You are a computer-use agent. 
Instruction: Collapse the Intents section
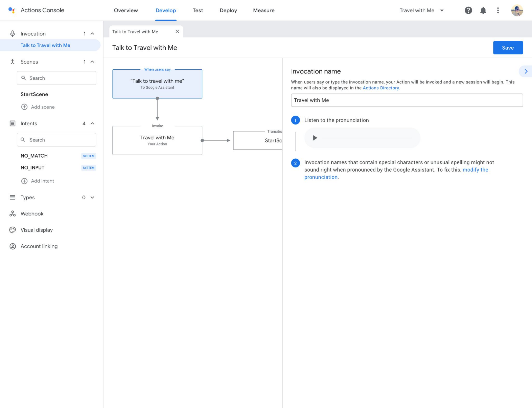coord(92,123)
